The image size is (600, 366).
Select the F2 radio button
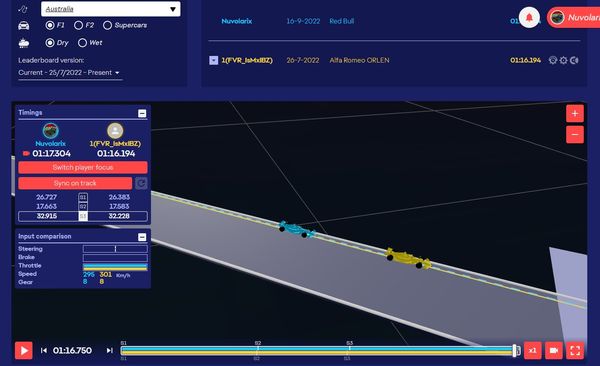tap(78, 25)
